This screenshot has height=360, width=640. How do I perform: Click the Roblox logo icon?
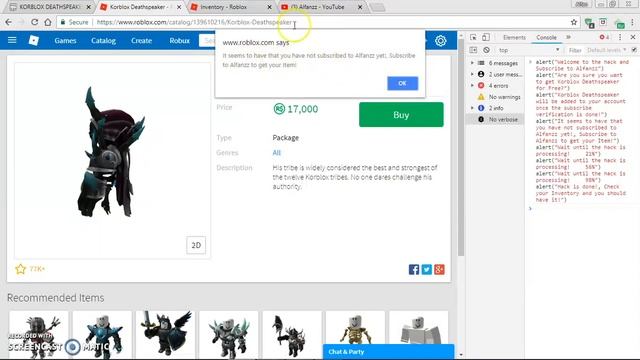point(34,40)
